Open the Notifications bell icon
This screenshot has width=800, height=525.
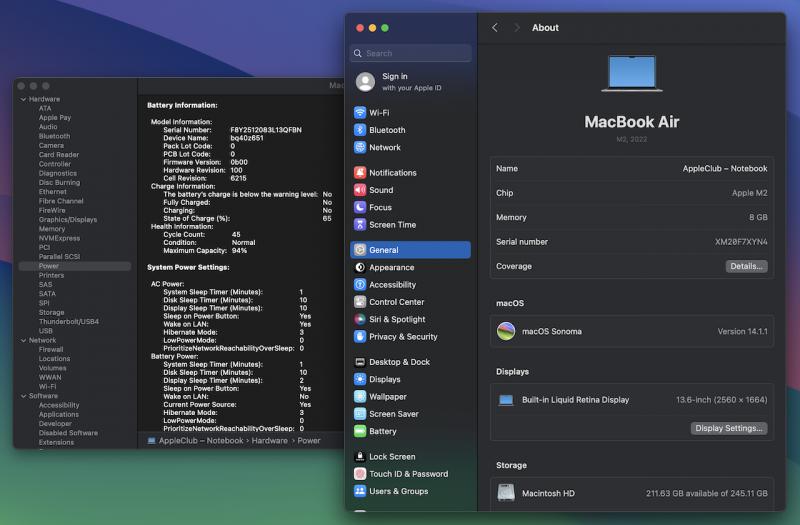tap(360, 172)
